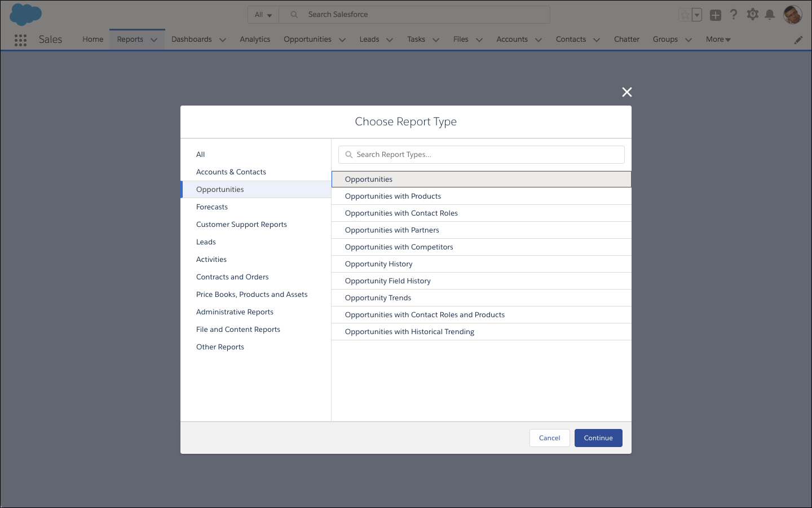Click the Continue button

pos(598,438)
